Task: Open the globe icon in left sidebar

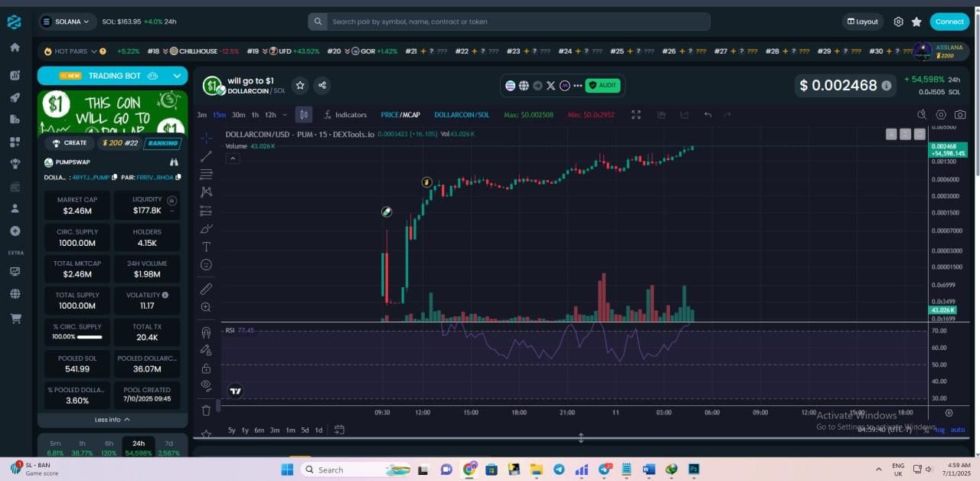Action: [x=15, y=293]
